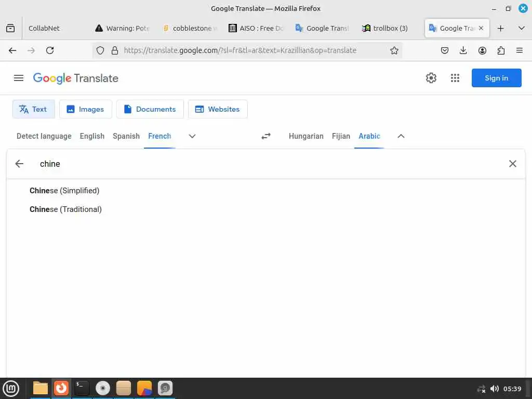Show site tracking protection shield
This screenshot has height=399, width=532.
[100, 50]
